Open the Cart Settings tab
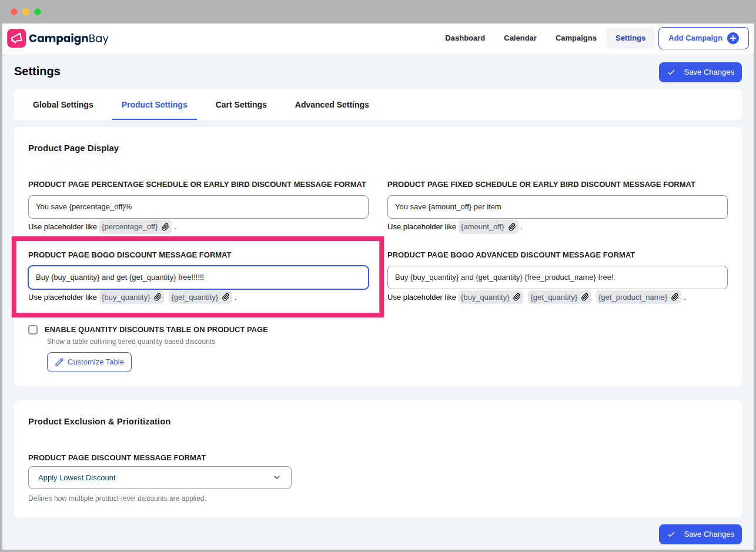 coord(241,105)
